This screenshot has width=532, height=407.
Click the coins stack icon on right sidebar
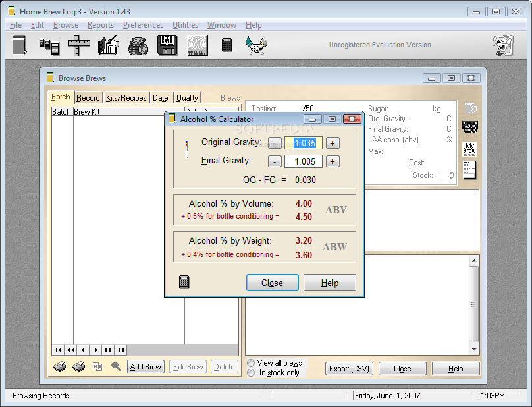pos(470,127)
